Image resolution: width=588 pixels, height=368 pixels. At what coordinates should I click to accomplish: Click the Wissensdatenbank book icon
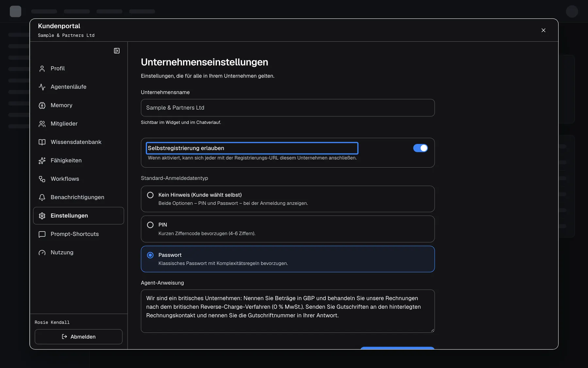tap(42, 142)
